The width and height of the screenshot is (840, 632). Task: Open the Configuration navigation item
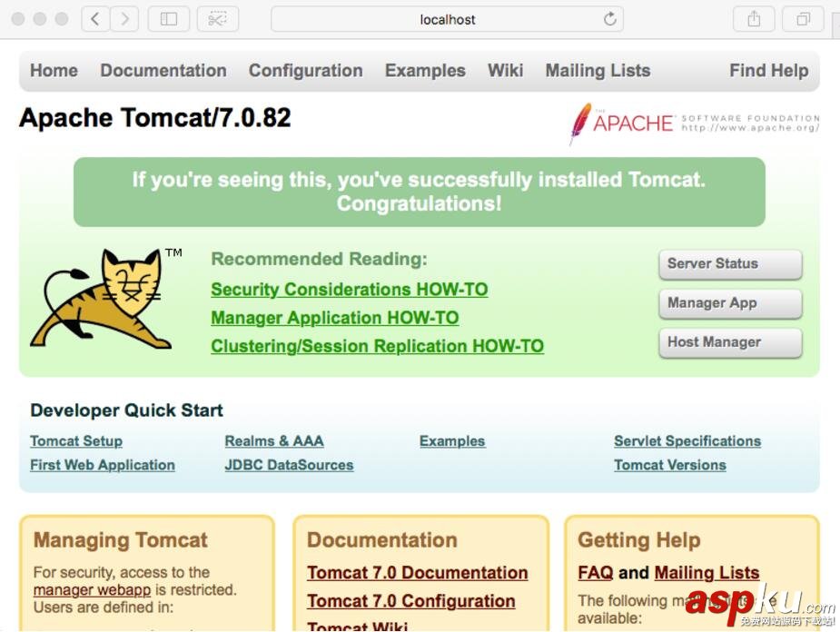[305, 70]
